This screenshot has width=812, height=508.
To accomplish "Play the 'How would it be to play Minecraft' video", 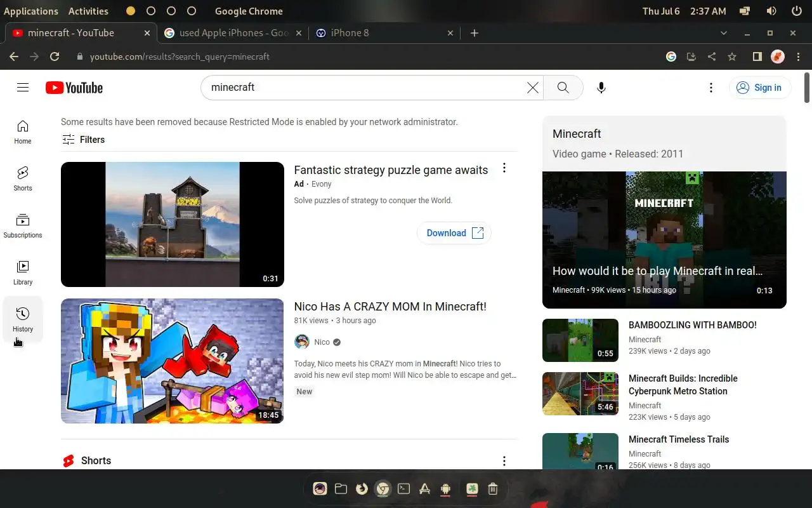I will click(x=664, y=240).
